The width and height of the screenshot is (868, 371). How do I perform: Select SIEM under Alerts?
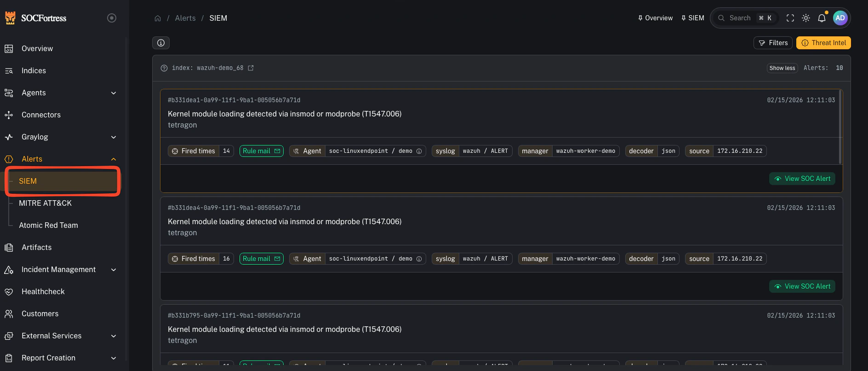[63, 181]
